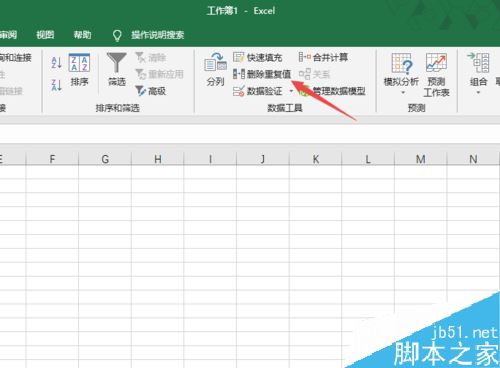Select column F header
Viewport: 500px width, 368px height.
[52, 159]
